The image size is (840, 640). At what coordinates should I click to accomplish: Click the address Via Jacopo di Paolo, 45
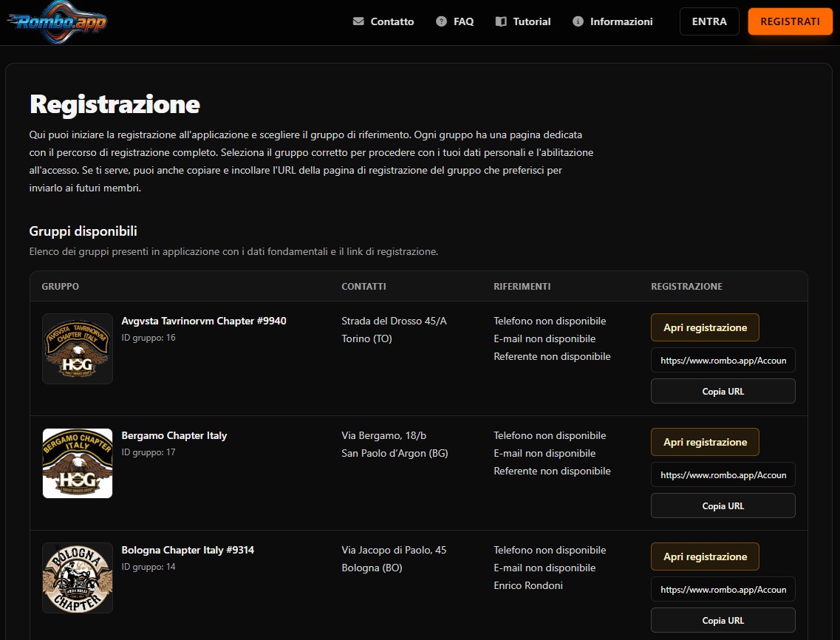click(x=394, y=551)
